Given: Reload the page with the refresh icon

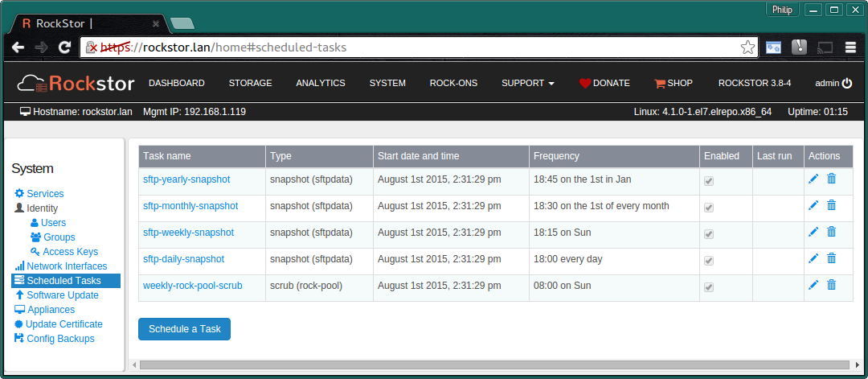Looking at the screenshot, I should [65, 47].
